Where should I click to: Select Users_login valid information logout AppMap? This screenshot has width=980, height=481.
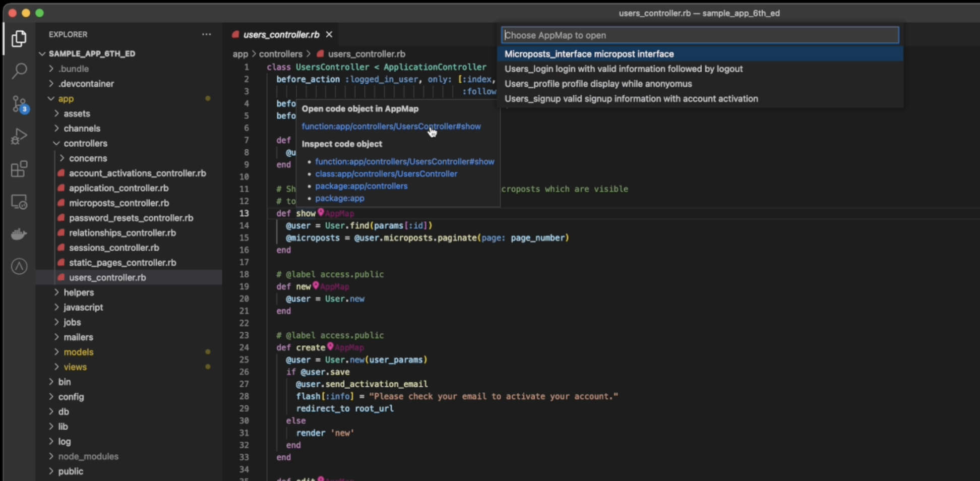pos(700,69)
